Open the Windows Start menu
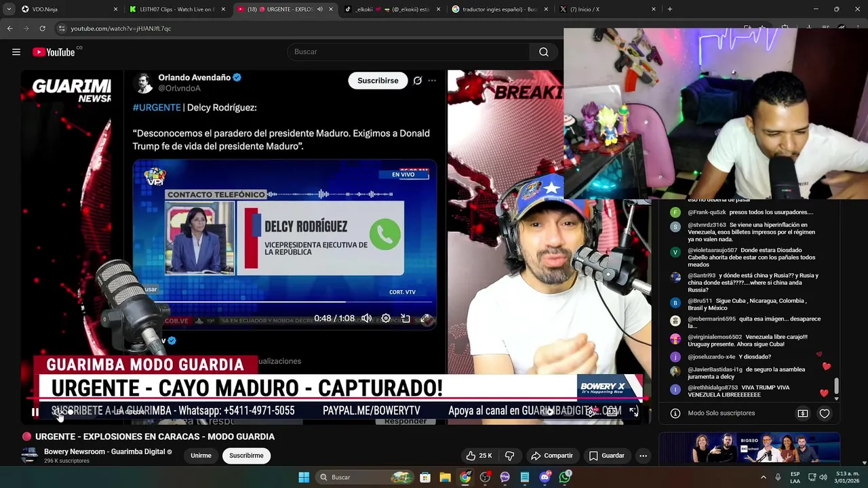This screenshot has width=868, height=488. (304, 477)
